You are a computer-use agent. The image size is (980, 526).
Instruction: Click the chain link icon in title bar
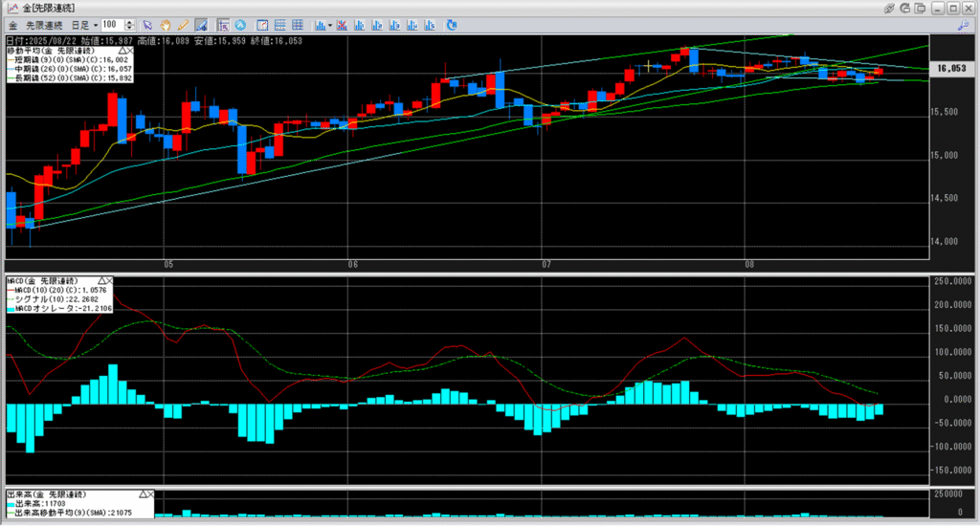point(889,8)
